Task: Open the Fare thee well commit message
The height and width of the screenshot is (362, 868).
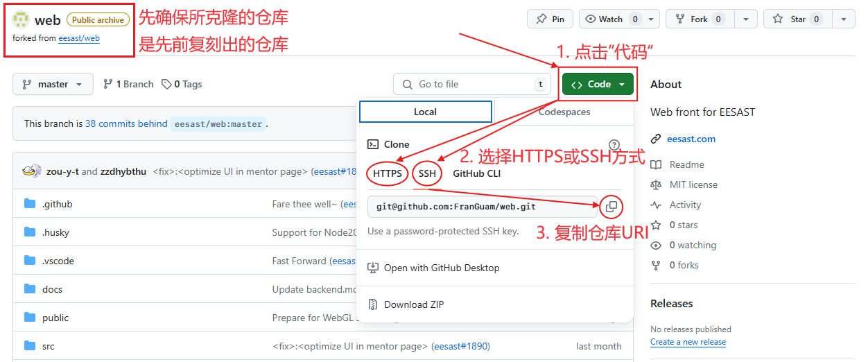Action: pyautogui.click(x=306, y=204)
